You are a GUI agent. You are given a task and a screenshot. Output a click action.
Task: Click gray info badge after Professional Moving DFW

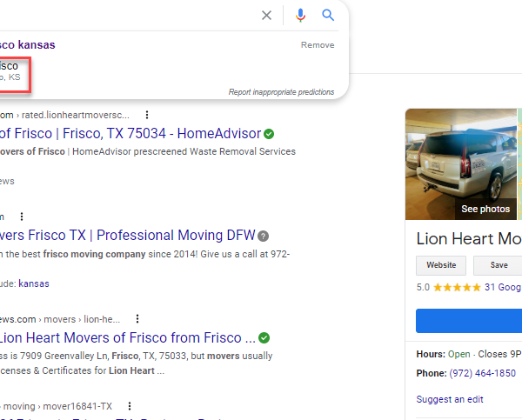(x=264, y=236)
